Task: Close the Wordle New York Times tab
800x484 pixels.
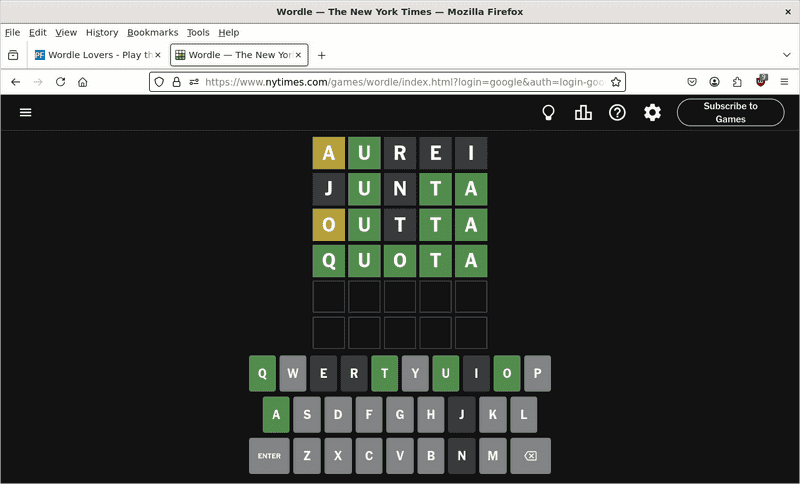Action: 298,55
